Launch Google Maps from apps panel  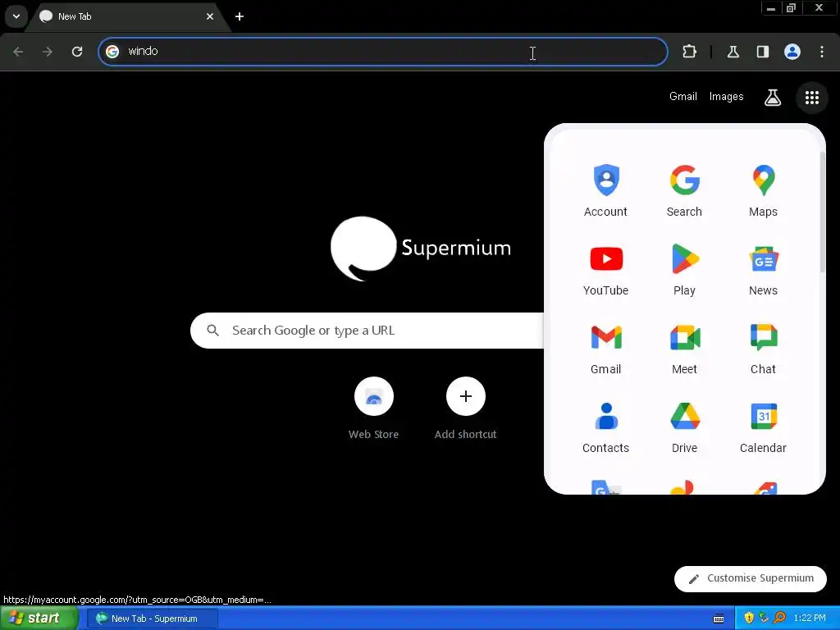point(764,190)
